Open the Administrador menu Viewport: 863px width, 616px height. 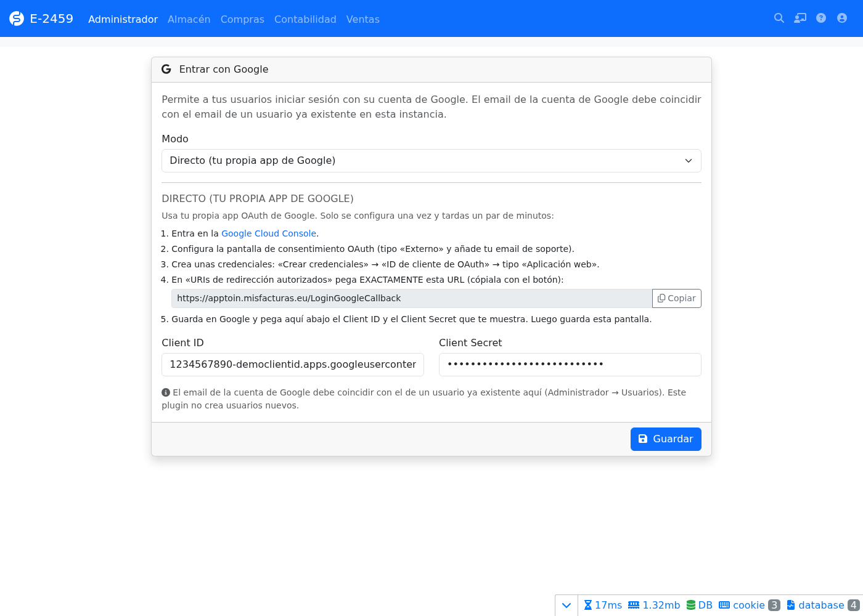123,19
